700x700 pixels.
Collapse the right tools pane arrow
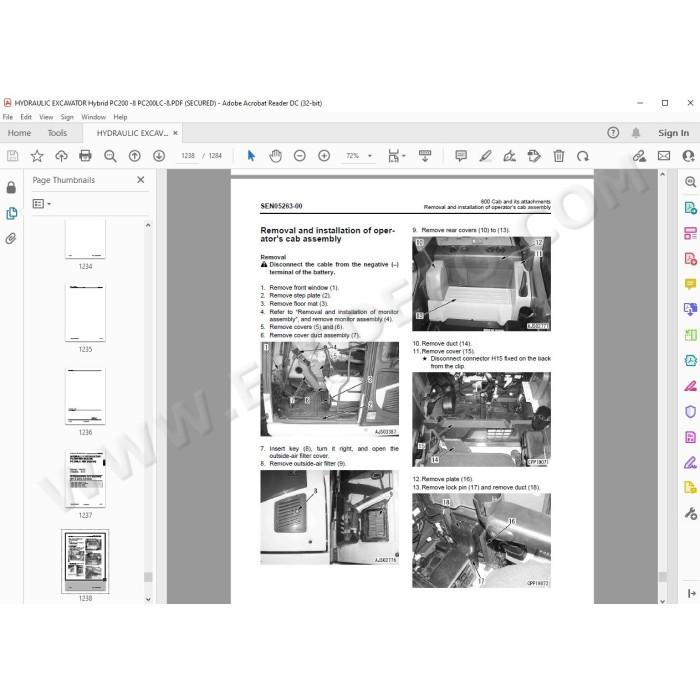click(692, 593)
